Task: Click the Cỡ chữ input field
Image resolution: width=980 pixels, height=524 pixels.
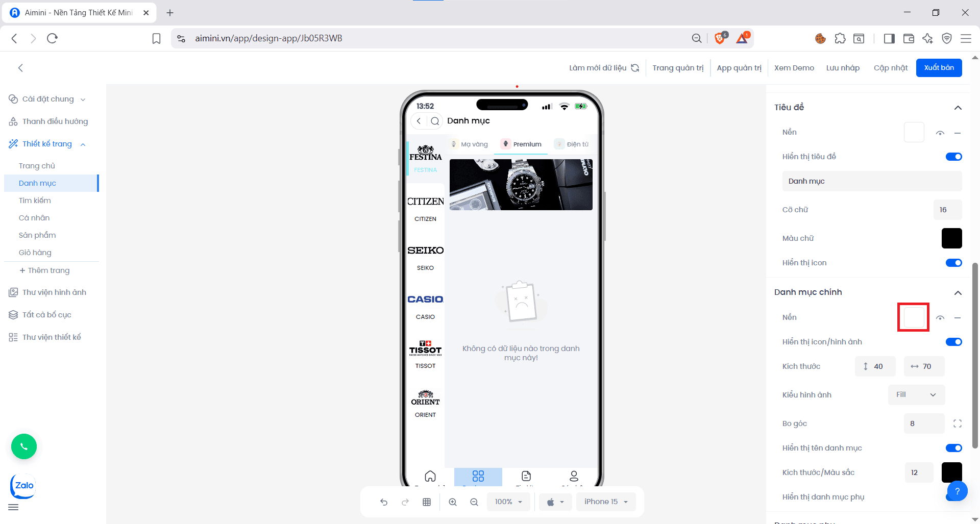Action: pyautogui.click(x=947, y=210)
